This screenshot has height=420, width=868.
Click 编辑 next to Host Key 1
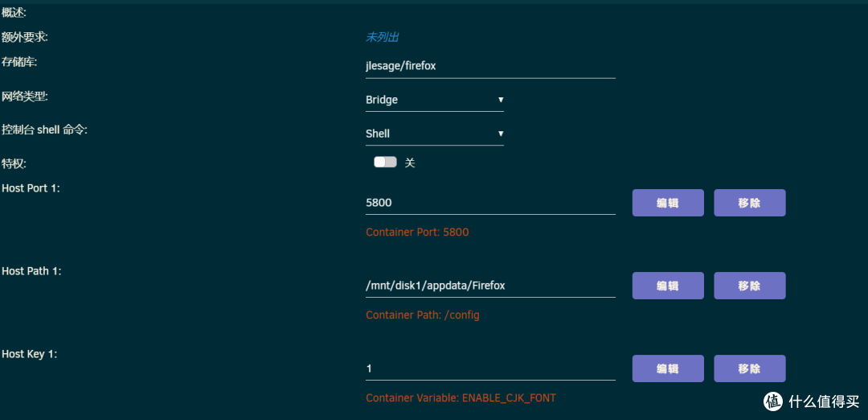[668, 369]
